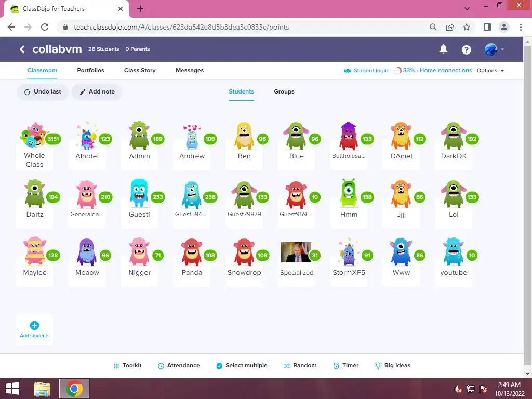Open the Messages tab

click(190, 70)
